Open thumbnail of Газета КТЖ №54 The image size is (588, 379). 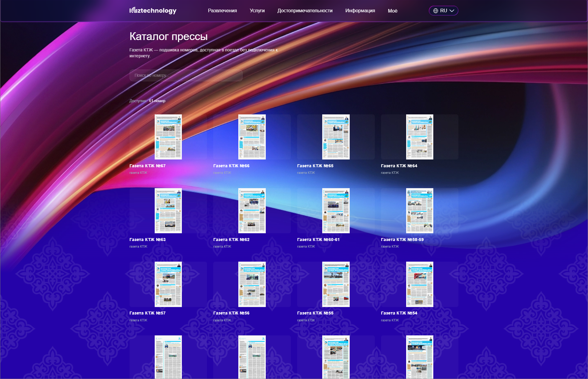[420, 284]
